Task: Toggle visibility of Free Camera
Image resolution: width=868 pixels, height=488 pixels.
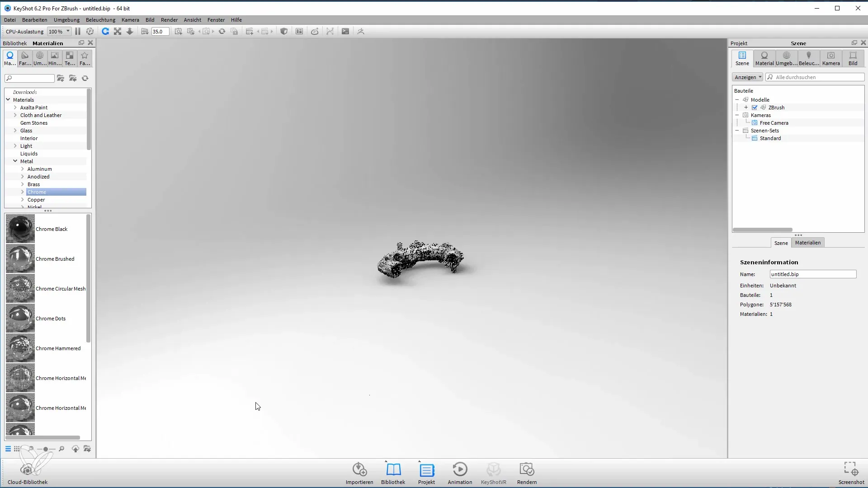Action: (755, 123)
